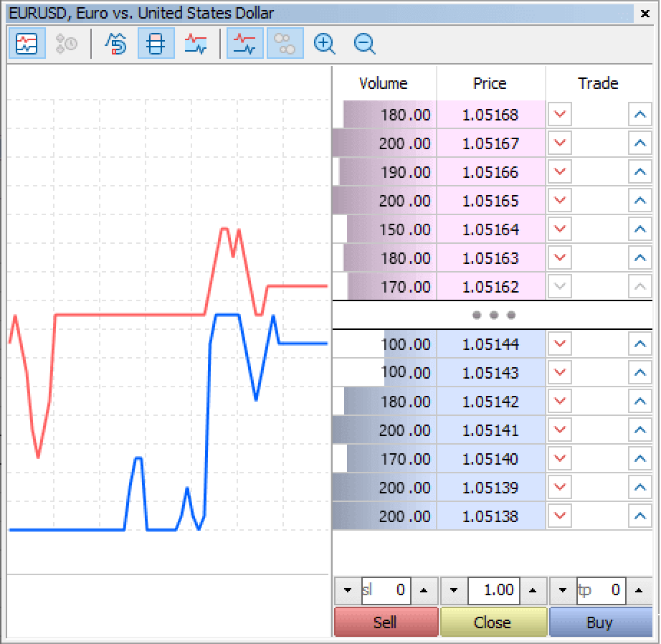This screenshot has height=644, width=661.
Task: Sell at 1.05168 with red arrow
Action: tap(558, 114)
